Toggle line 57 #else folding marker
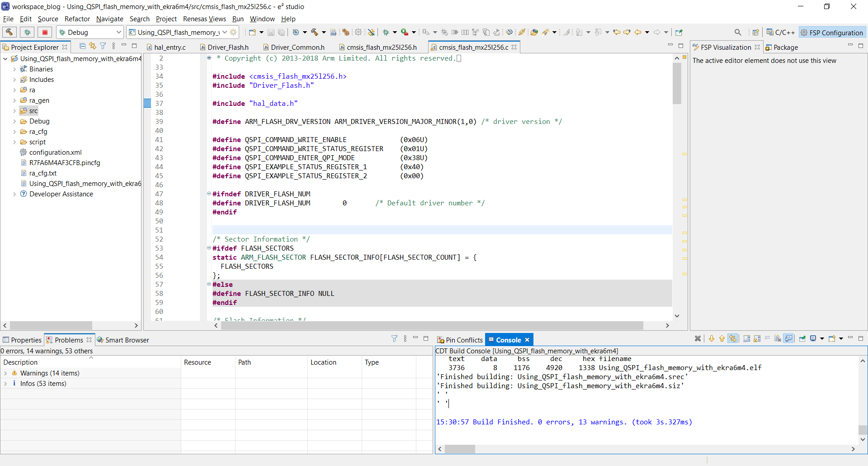 click(x=209, y=284)
